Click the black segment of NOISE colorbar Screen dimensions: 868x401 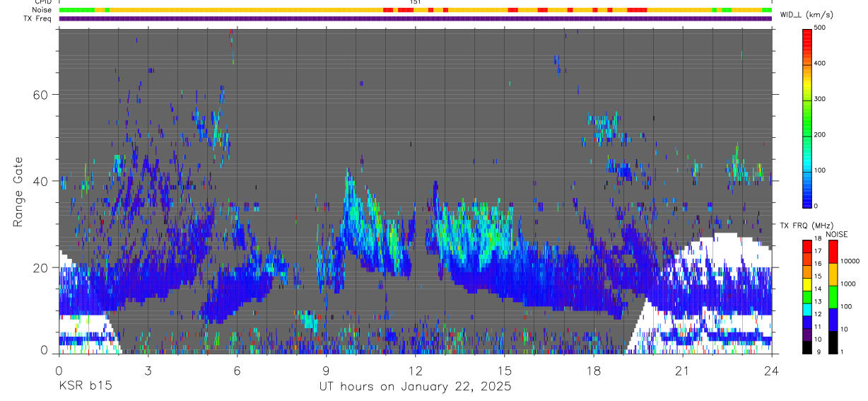click(x=833, y=342)
